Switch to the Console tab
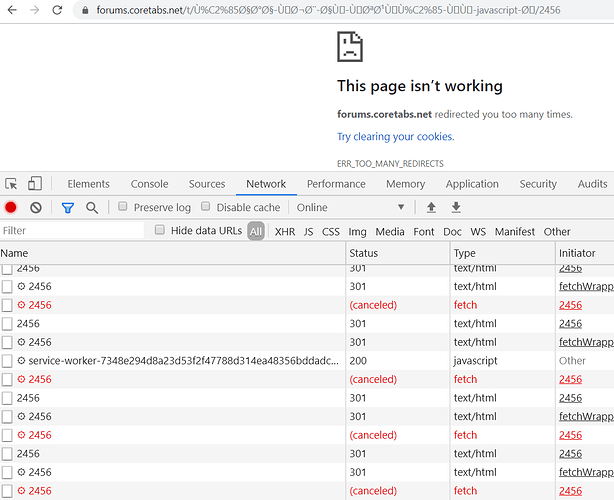The width and height of the screenshot is (614, 500). [149, 184]
